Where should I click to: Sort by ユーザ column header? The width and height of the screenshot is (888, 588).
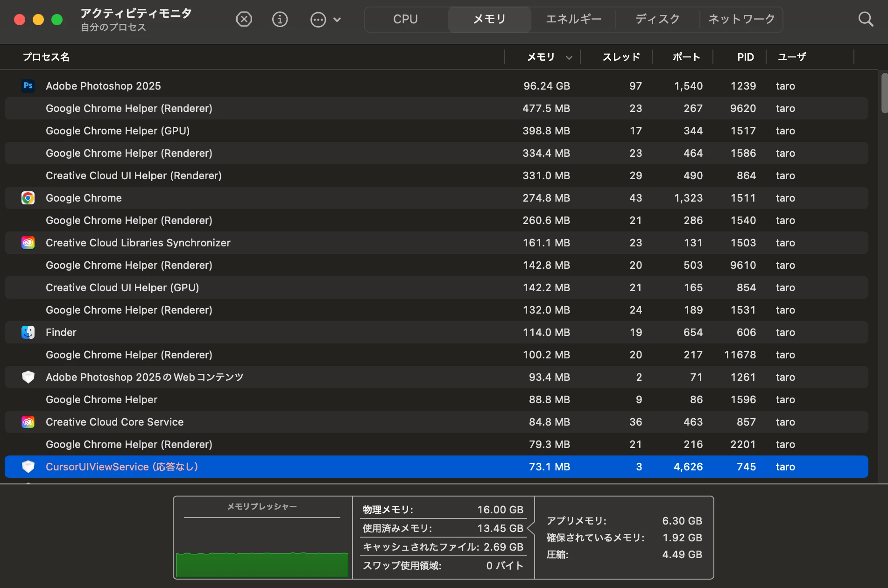792,57
